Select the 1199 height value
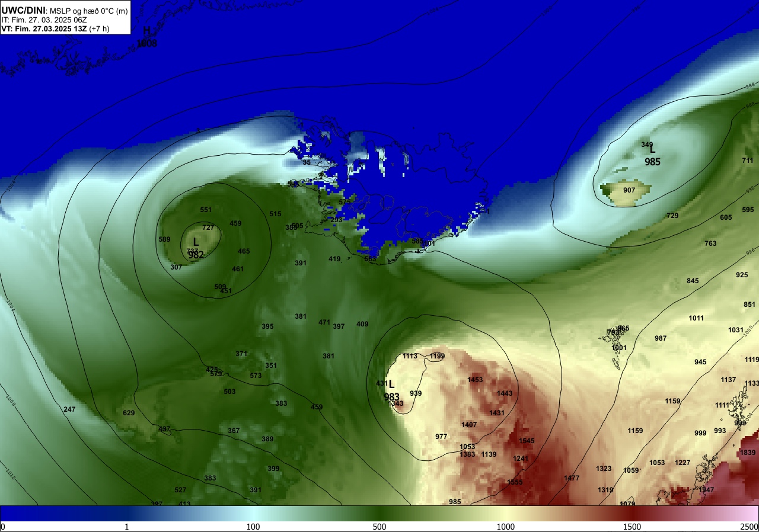Image resolution: width=759 pixels, height=532 pixels. (x=438, y=356)
